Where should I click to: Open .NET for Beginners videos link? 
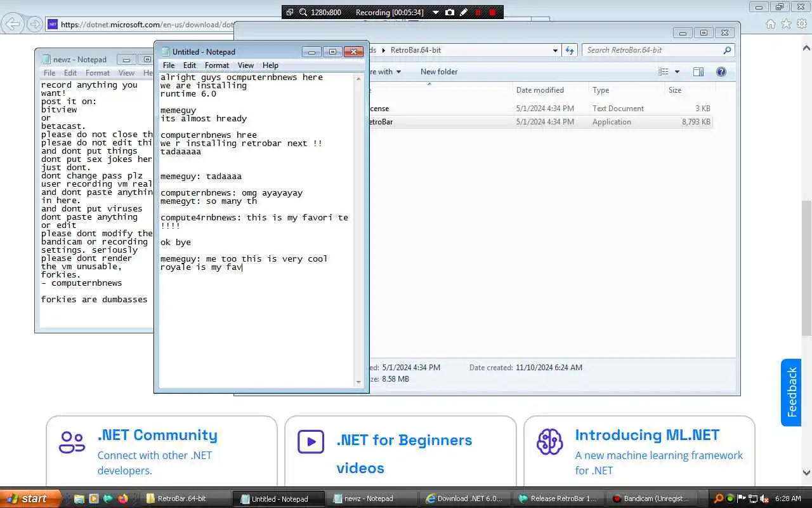click(x=404, y=454)
